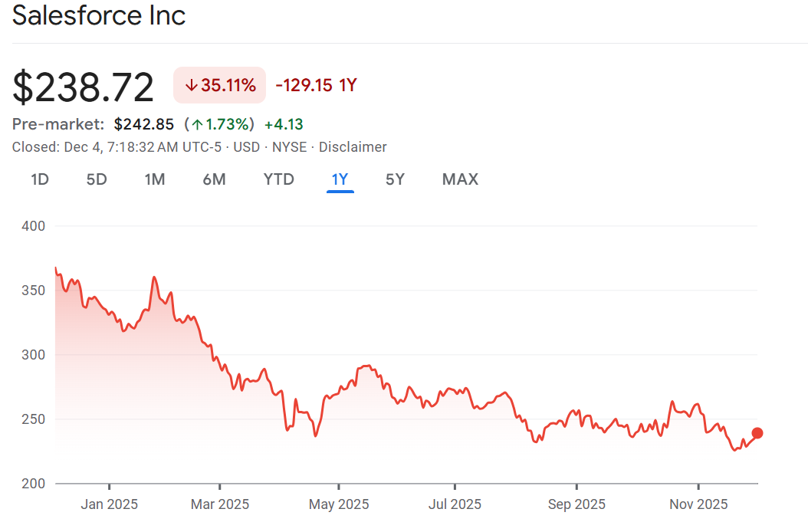Click the May 2025 axis label
Screen dimensions: 808x532
[x=338, y=504]
